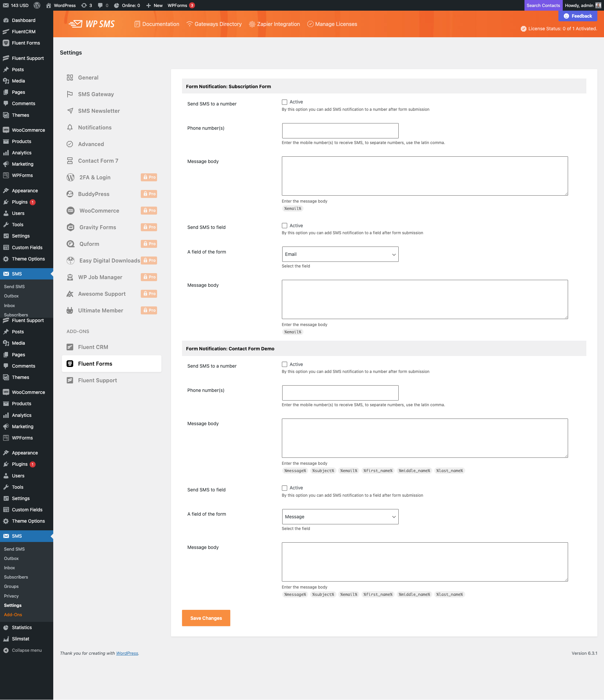This screenshot has height=700, width=604.
Task: Open Privacy under the SMS menu
Action: point(11,596)
